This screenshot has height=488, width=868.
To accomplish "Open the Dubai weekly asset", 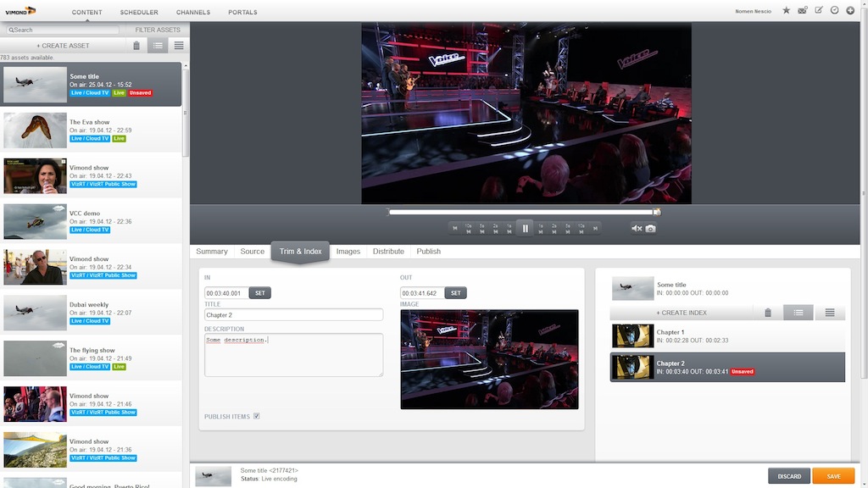I will tap(92, 313).
